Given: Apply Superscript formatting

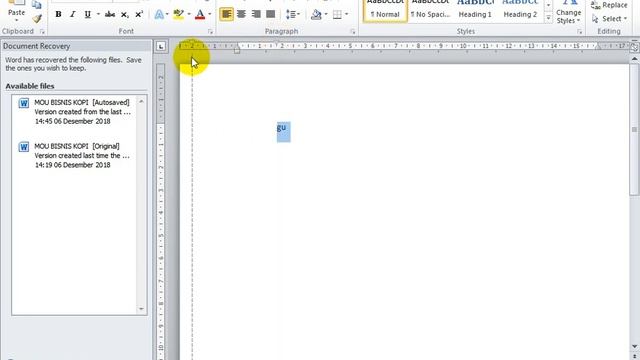Looking at the screenshot, I should (139, 15).
